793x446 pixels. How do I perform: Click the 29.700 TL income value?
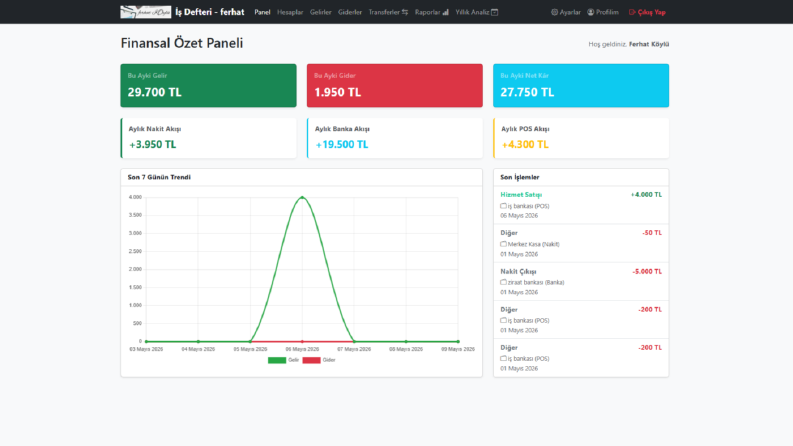(x=154, y=92)
